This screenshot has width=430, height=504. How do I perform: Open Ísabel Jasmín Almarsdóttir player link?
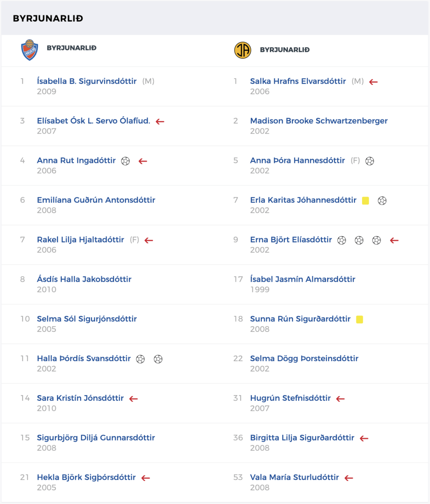302,279
